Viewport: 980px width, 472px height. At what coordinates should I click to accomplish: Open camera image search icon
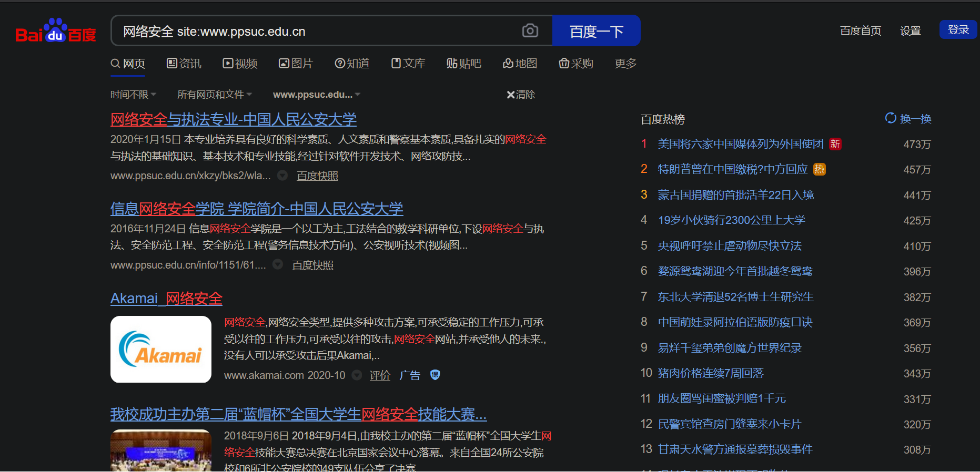point(530,31)
